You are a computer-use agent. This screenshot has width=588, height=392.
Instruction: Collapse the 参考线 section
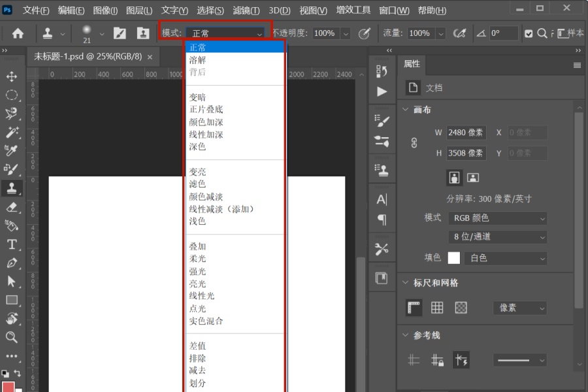[x=405, y=335]
